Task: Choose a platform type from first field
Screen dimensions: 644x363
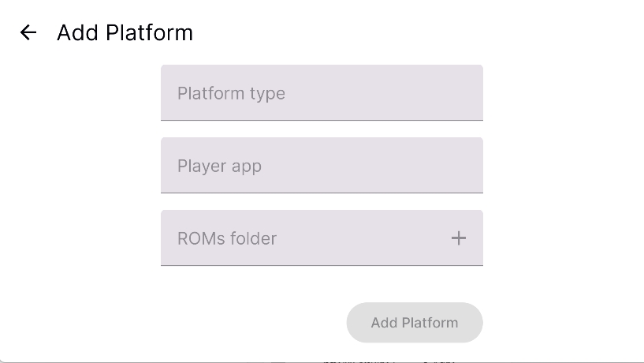Action: [x=322, y=93]
